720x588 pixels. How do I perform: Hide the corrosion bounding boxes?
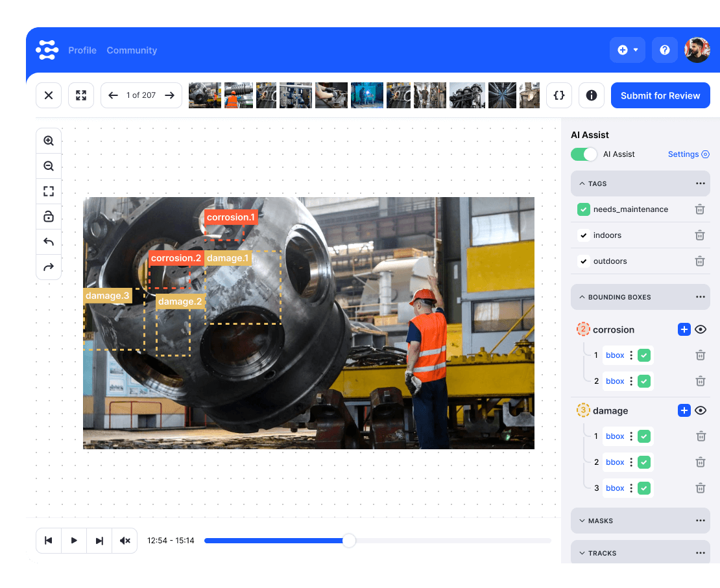pos(701,329)
